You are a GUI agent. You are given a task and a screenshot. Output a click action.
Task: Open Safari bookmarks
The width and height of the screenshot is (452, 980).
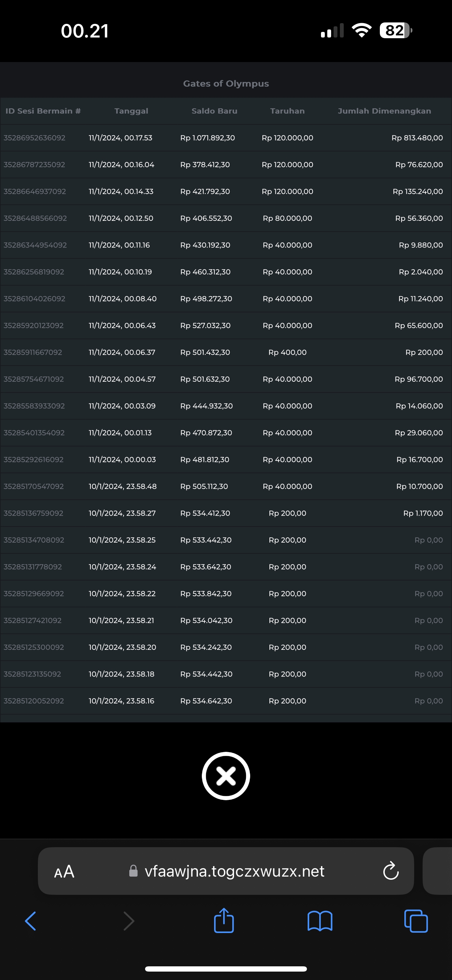point(320,921)
